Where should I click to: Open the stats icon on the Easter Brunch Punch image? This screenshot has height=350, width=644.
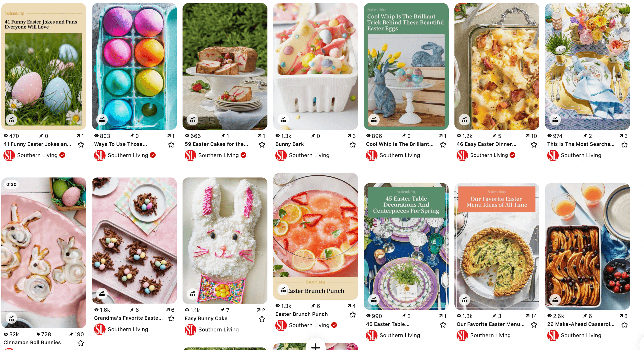283,290
